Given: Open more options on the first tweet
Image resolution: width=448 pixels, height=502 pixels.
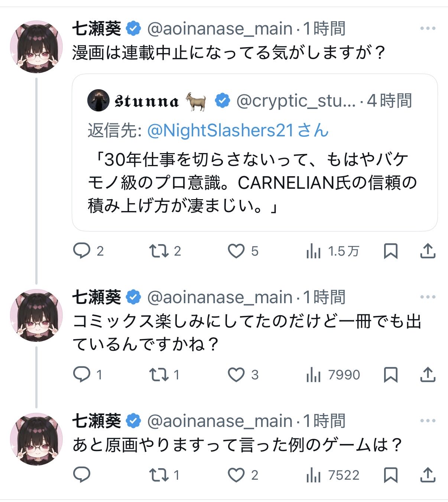Looking at the screenshot, I should pyautogui.click(x=428, y=28).
